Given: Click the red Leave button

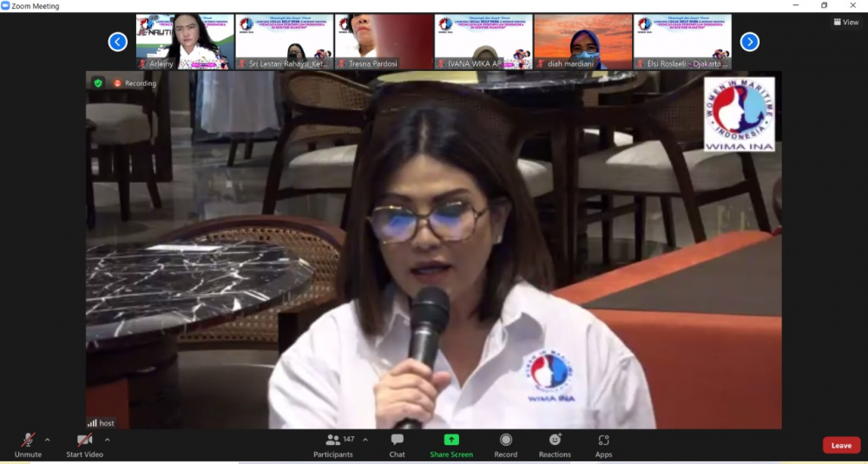Looking at the screenshot, I should pyautogui.click(x=841, y=445).
